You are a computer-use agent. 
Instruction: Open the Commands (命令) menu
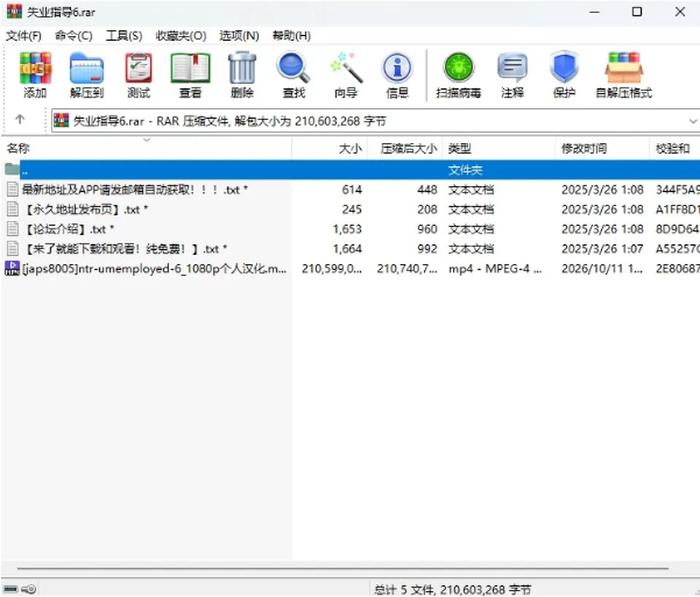74,36
